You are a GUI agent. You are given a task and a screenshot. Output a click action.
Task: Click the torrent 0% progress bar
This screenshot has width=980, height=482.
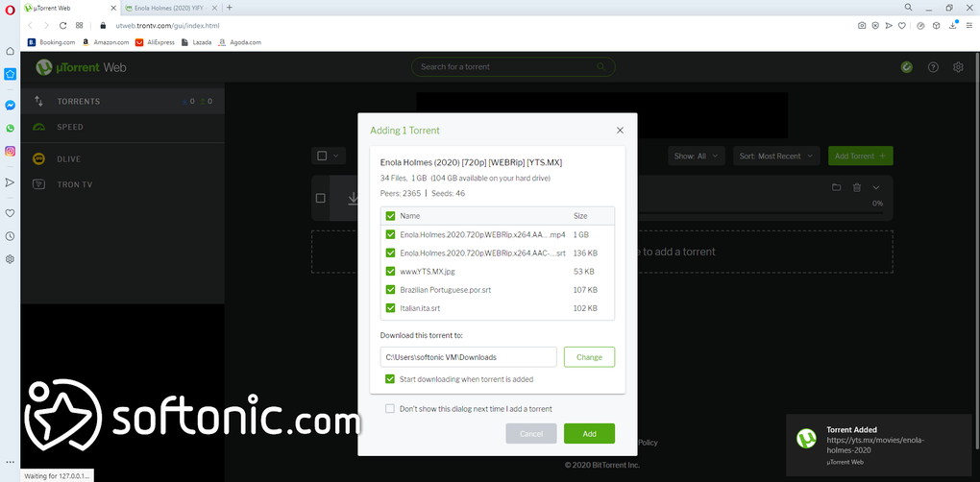[759, 213]
